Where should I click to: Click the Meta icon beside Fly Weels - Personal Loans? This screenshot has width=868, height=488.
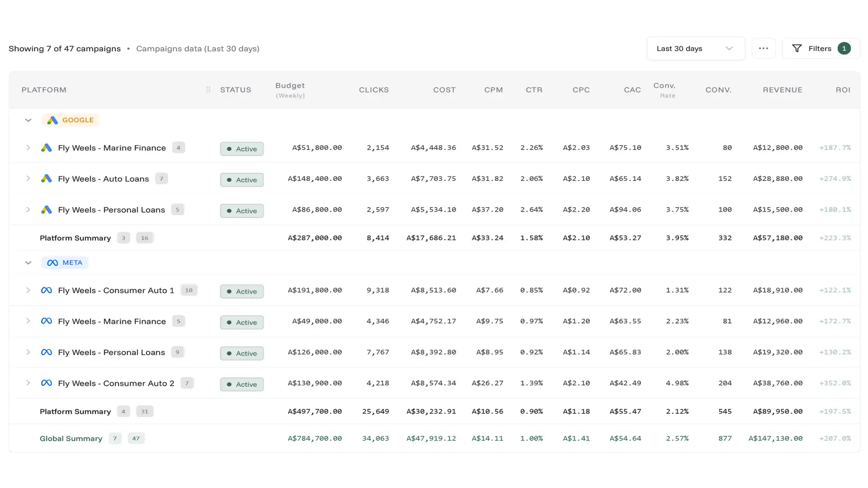tap(47, 352)
